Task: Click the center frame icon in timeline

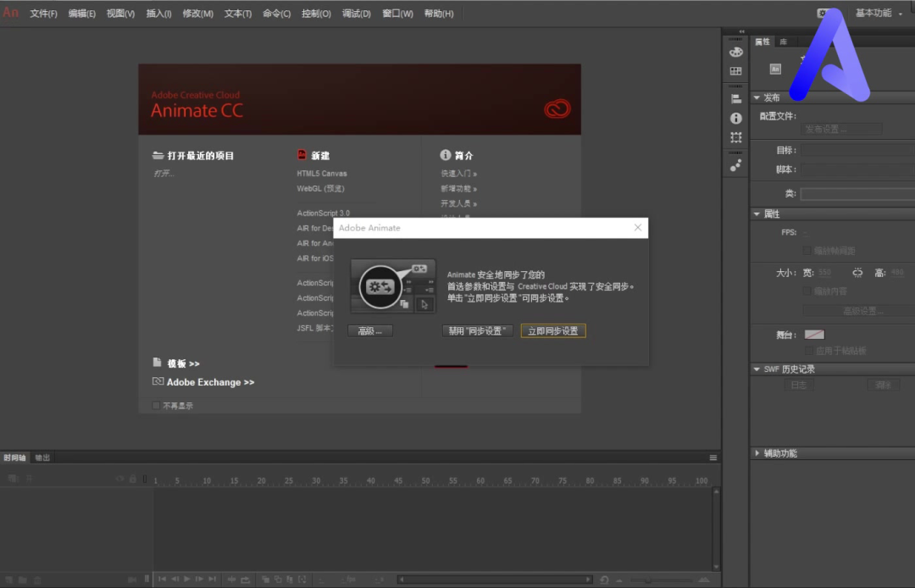Action: tap(231, 580)
